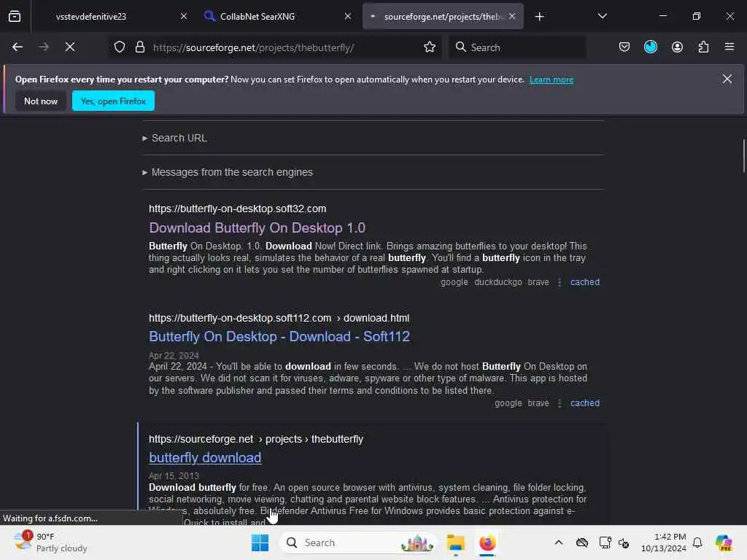Click the Firefox taskbar icon
747x560 pixels.
tap(487, 542)
